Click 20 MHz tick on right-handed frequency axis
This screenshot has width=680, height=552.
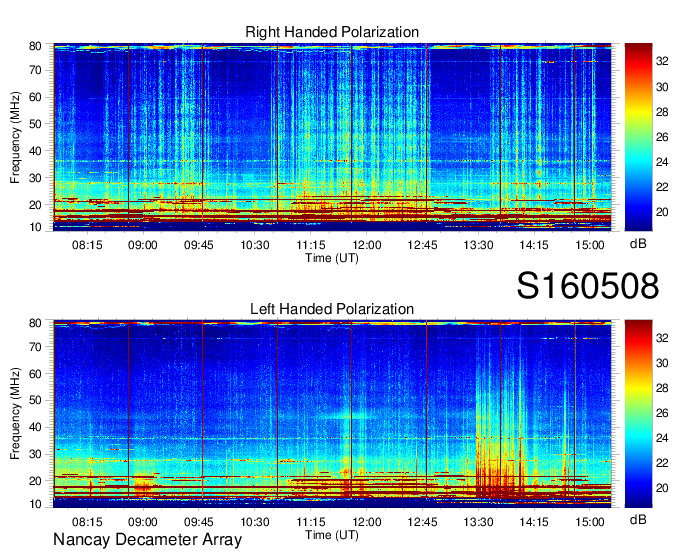click(35, 205)
